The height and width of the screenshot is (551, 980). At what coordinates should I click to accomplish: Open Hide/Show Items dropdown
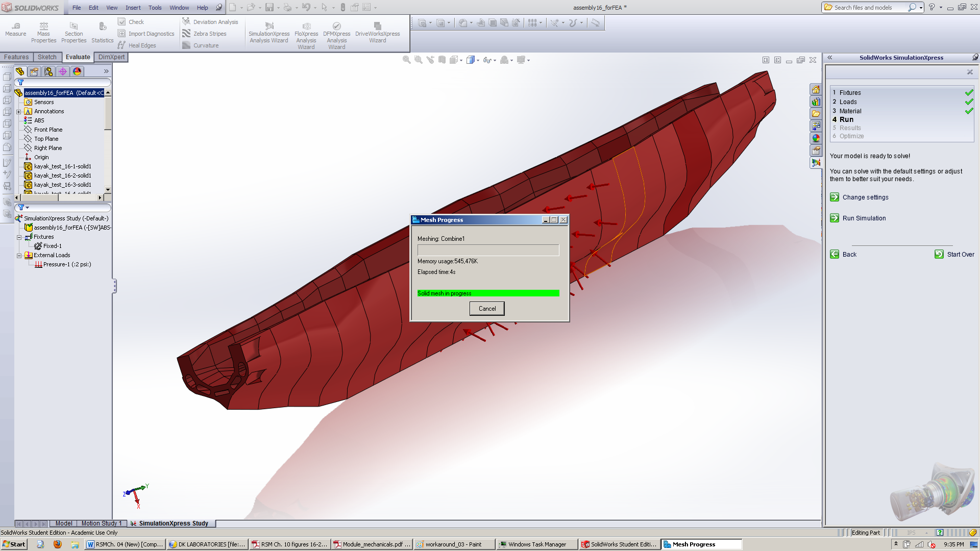pos(495,60)
